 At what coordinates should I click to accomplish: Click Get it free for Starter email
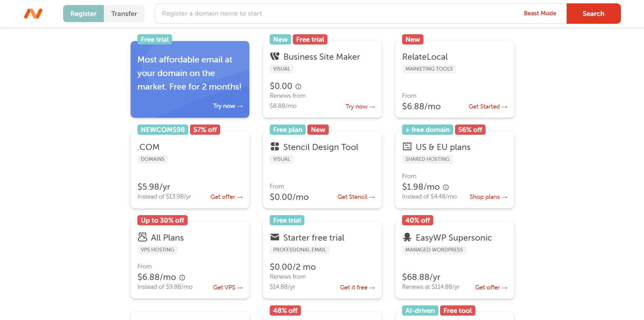[x=357, y=287]
